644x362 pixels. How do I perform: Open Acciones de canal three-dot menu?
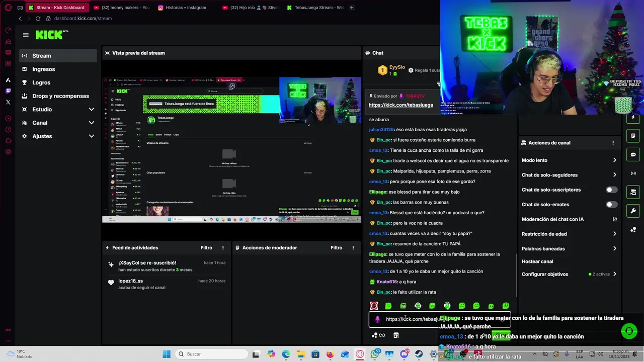coord(613,143)
